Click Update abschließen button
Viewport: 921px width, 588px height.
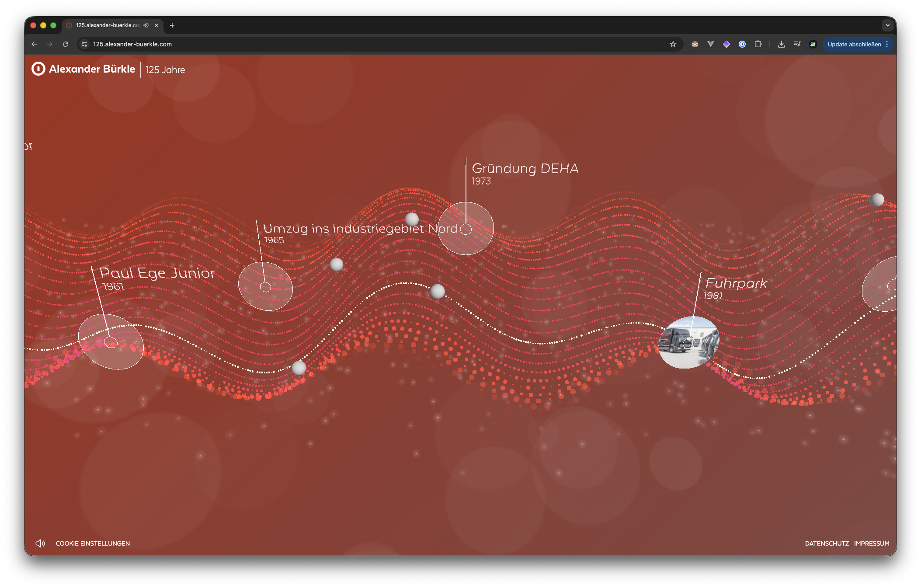pos(854,44)
